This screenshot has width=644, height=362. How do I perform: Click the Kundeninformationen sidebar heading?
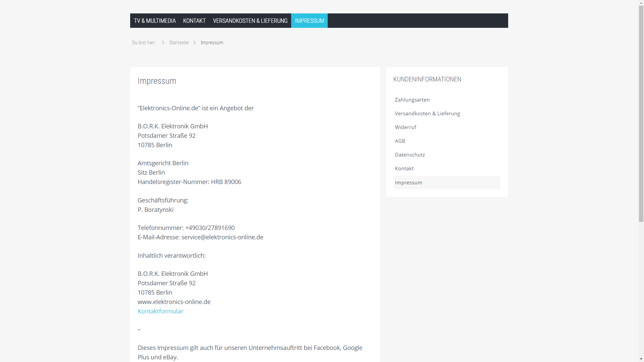coord(427,79)
